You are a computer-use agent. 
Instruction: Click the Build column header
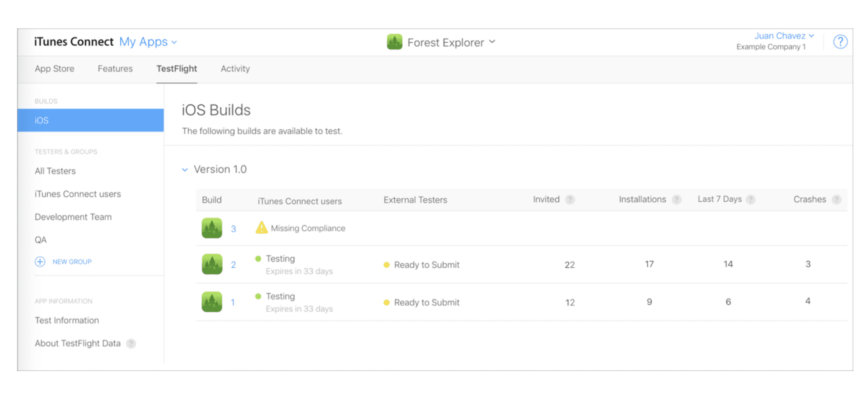(x=211, y=200)
